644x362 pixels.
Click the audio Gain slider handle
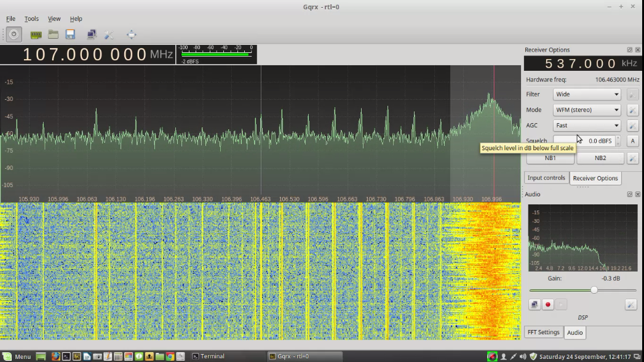(x=594, y=290)
